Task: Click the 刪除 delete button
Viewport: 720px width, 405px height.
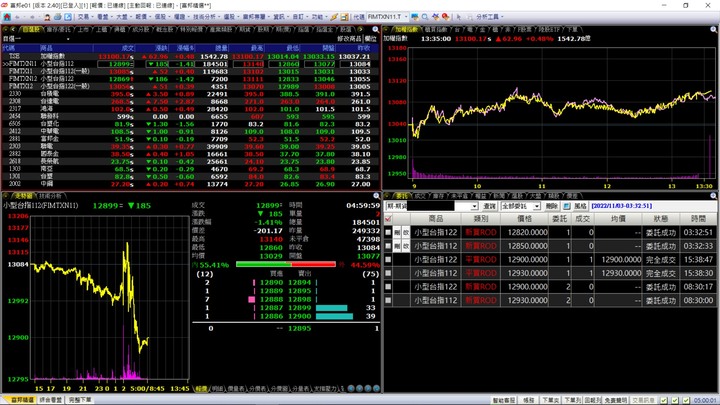Action: coord(551,206)
